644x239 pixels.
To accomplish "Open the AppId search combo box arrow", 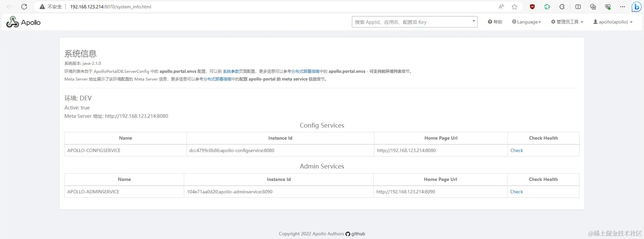I will pos(474,21).
